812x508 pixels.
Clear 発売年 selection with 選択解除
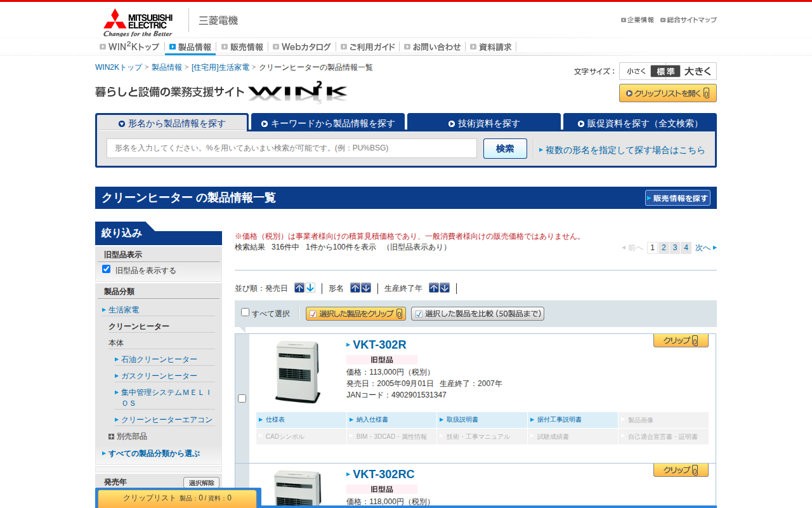[202, 483]
